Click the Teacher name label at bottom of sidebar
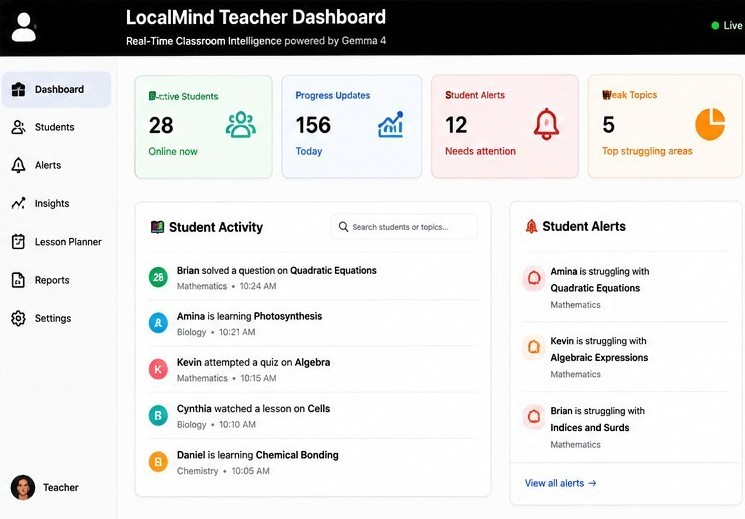Image resolution: width=745 pixels, height=519 pixels. tap(61, 488)
